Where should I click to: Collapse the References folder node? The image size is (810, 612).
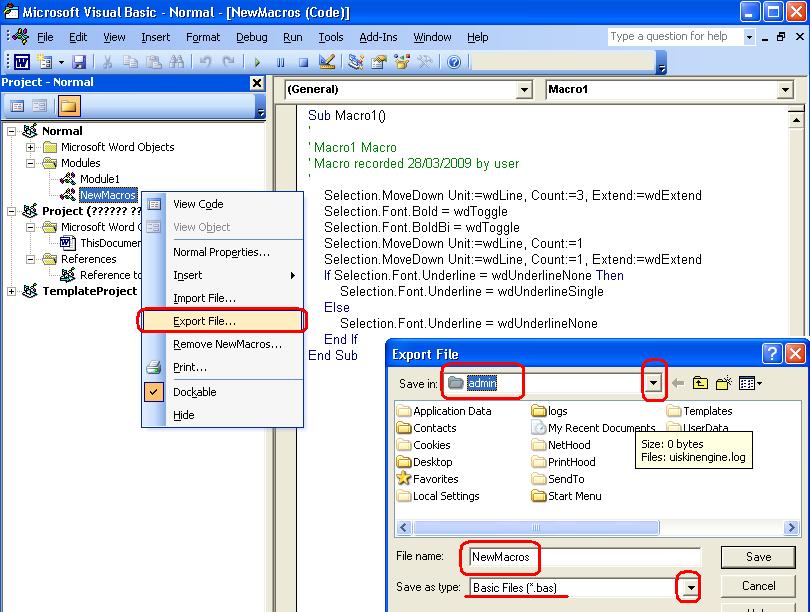(x=30, y=259)
